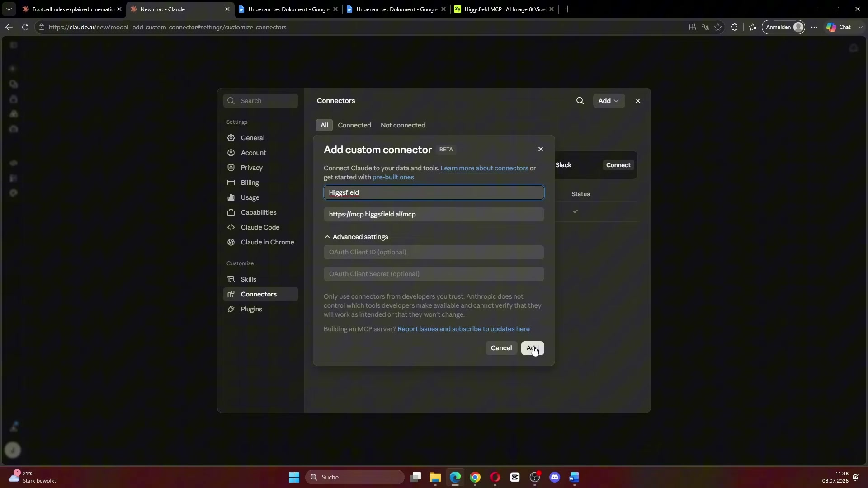Image resolution: width=868 pixels, height=488 pixels.
Task: Open File Explorer from taskbar
Action: (435, 477)
